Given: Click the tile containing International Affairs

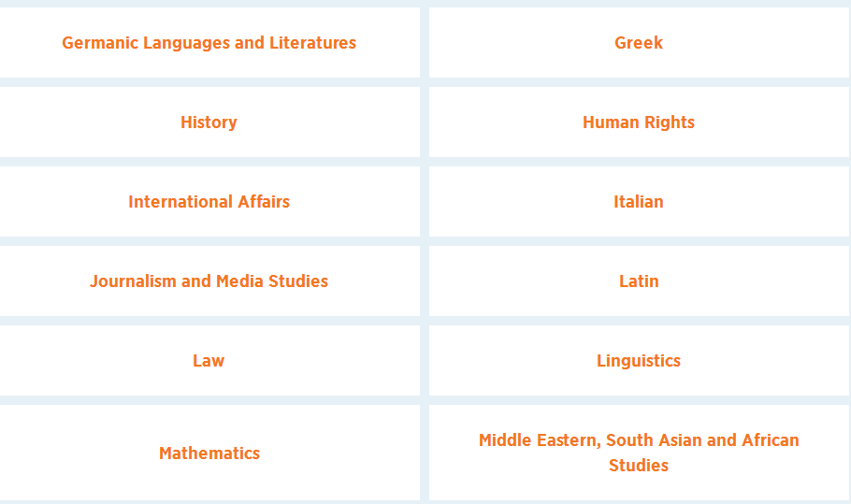Looking at the screenshot, I should [209, 202].
